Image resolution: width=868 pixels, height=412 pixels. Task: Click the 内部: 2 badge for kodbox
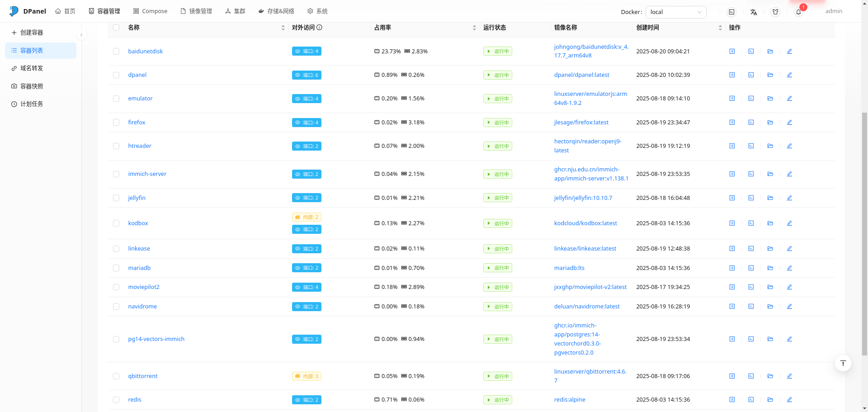(x=307, y=217)
